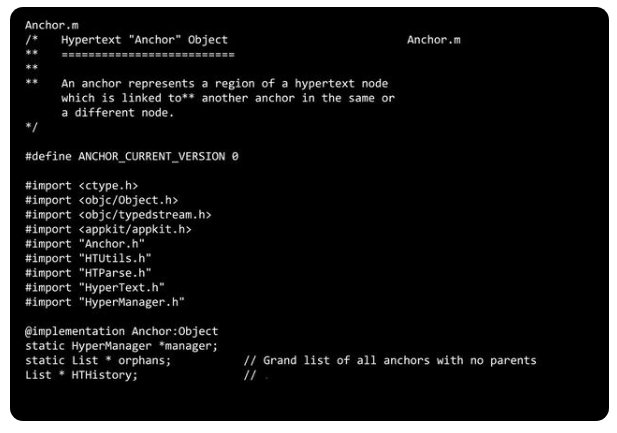This screenshot has width=617, height=433.
Task: Click the objc/typedstream.h import line
Action: (x=118, y=215)
